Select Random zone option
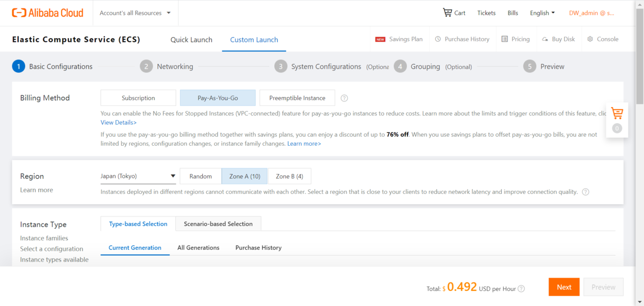The image size is (644, 306). click(201, 176)
